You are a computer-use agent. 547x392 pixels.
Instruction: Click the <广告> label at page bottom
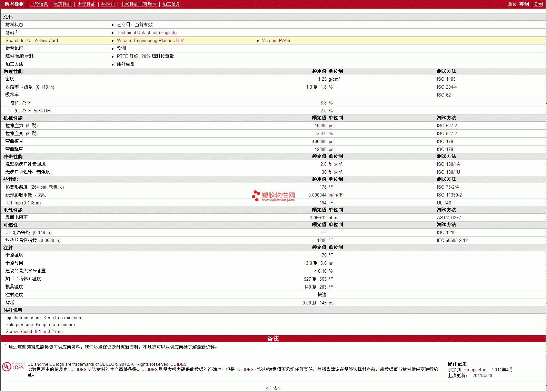click(273, 388)
